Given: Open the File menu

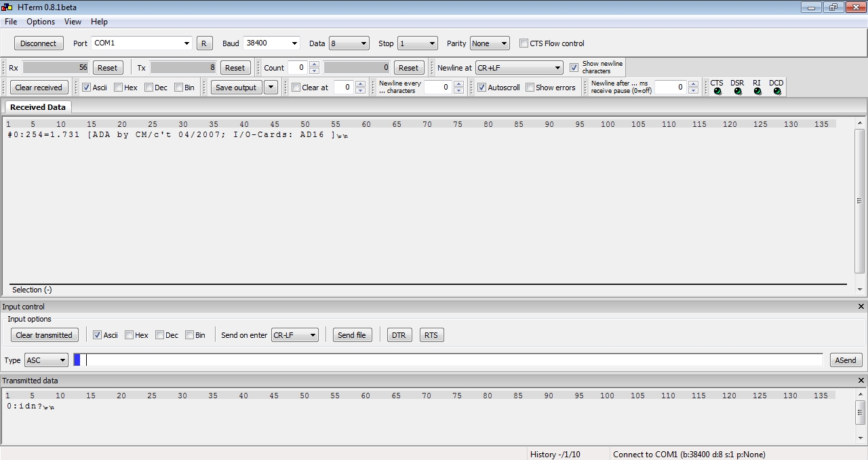Looking at the screenshot, I should click(11, 22).
